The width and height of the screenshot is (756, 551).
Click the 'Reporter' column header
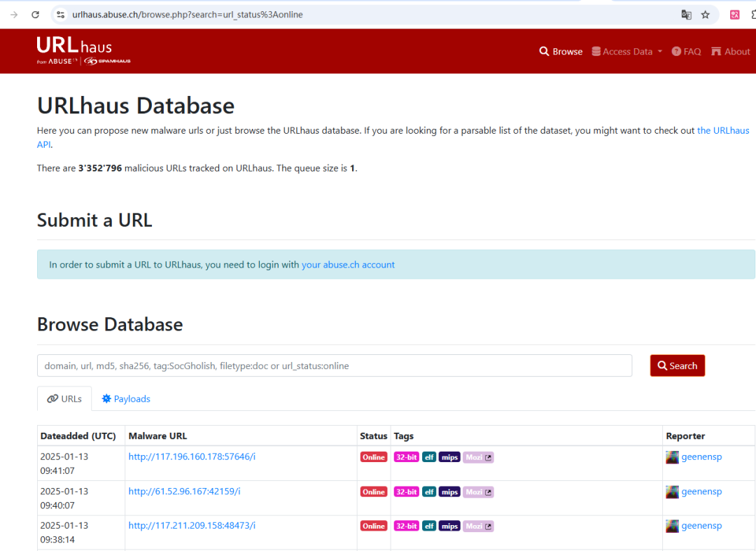[685, 435]
